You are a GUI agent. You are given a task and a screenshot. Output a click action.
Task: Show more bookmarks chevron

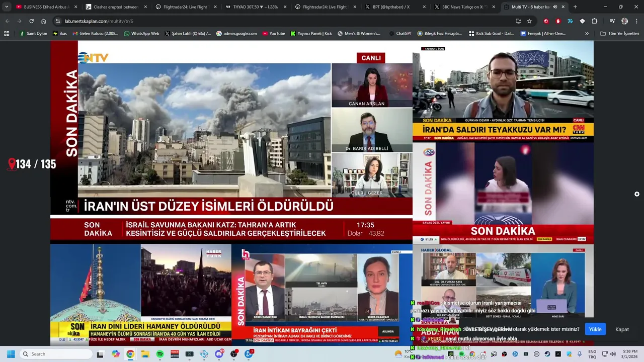(x=587, y=33)
